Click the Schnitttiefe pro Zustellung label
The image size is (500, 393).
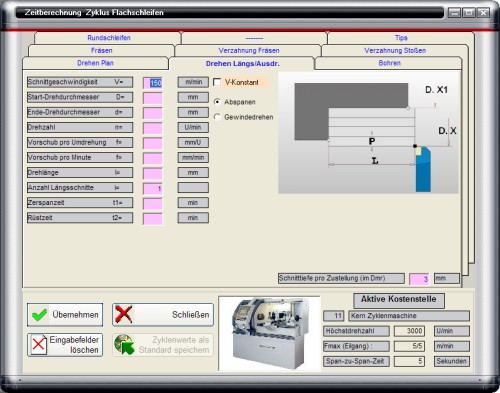341,278
